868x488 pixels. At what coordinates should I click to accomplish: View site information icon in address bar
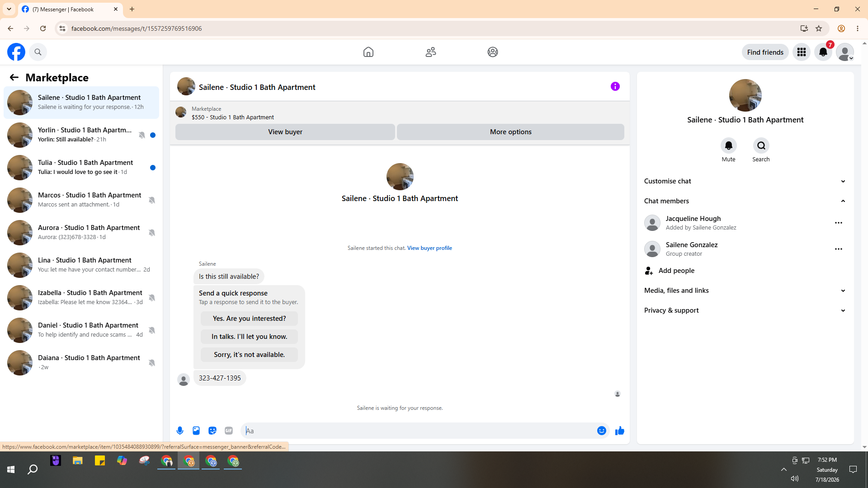(62, 28)
